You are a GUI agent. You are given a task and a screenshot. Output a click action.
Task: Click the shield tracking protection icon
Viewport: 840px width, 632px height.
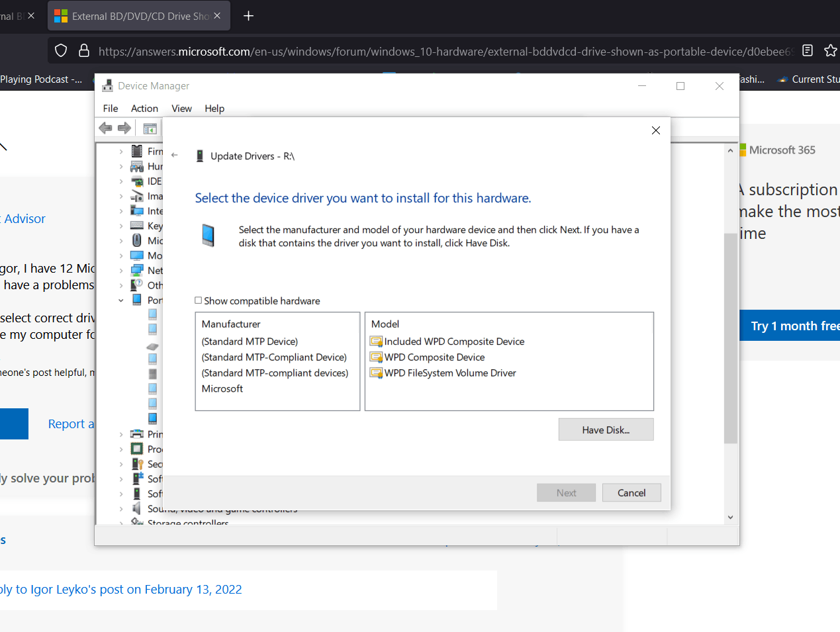click(61, 50)
